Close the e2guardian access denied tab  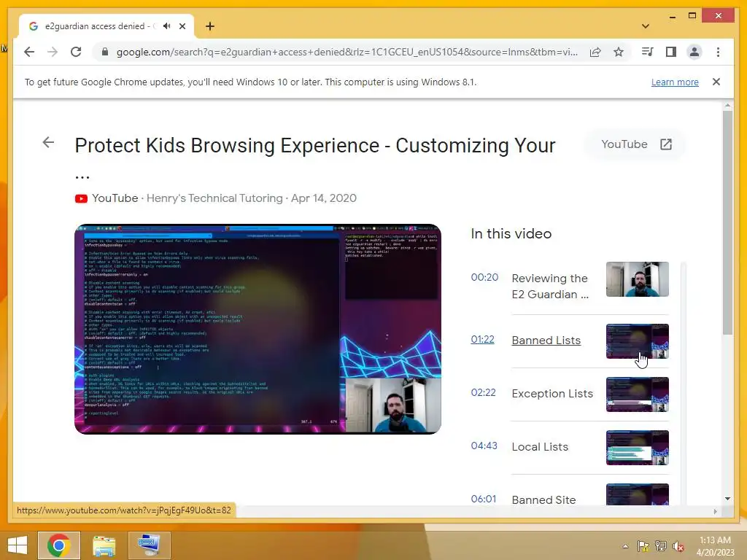[182, 26]
